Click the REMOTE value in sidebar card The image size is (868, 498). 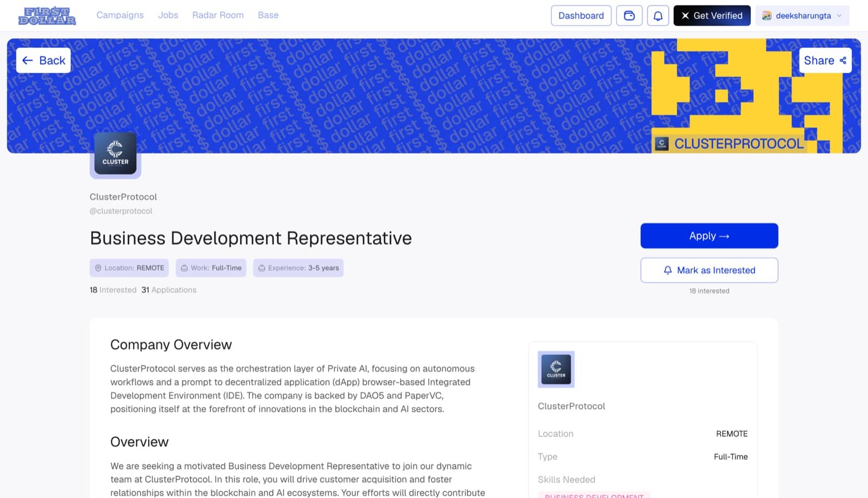click(732, 434)
